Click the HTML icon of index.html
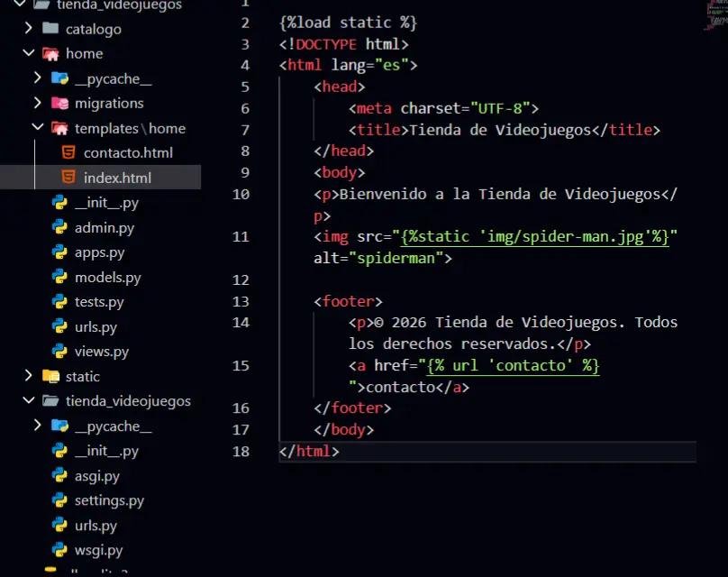Screen dimensions: 728x577 coord(68,177)
